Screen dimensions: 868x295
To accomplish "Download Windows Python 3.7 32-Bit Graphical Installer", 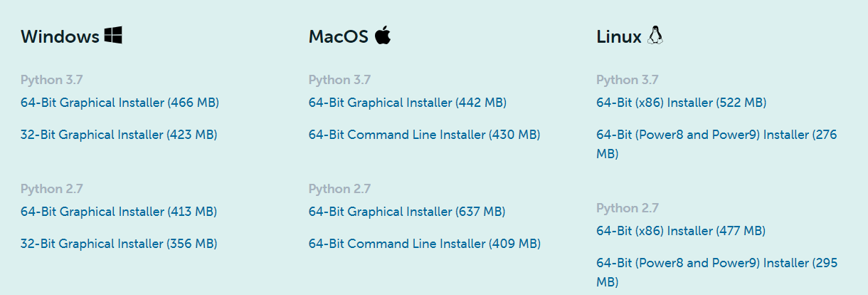I will tap(119, 135).
